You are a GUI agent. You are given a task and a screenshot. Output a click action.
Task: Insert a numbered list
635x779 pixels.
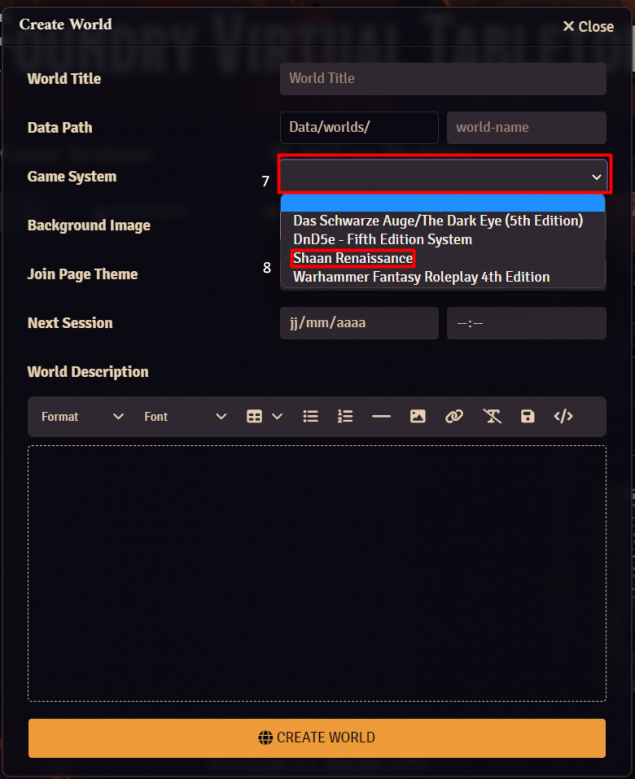[345, 416]
